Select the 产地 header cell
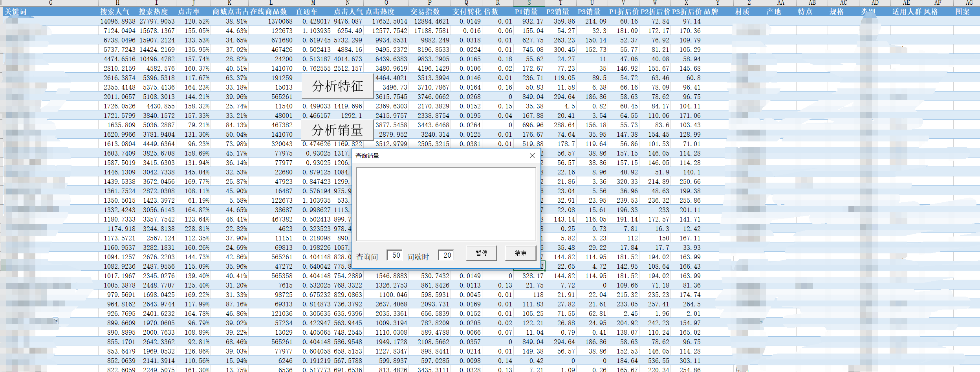980x372 pixels. (780, 12)
